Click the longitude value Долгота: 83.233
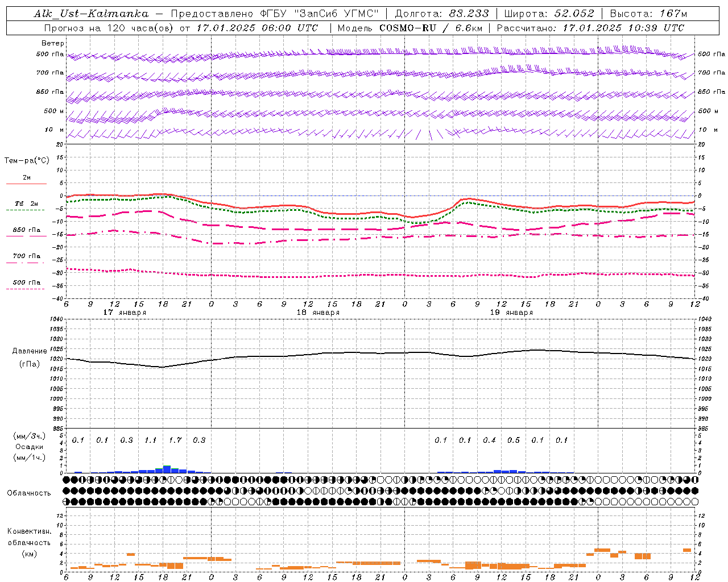This screenshot has height=582, width=728. (441, 14)
